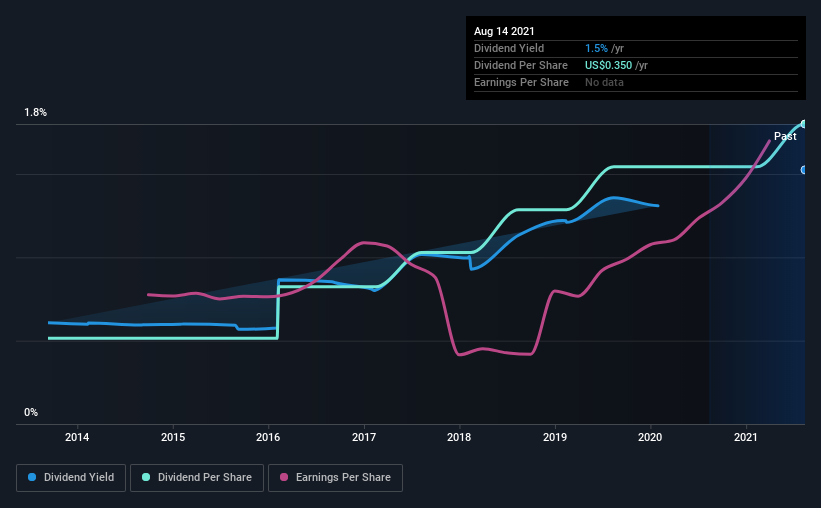Click the US$0.350 tooltip value
This screenshot has height=508, width=821.
click(x=608, y=65)
